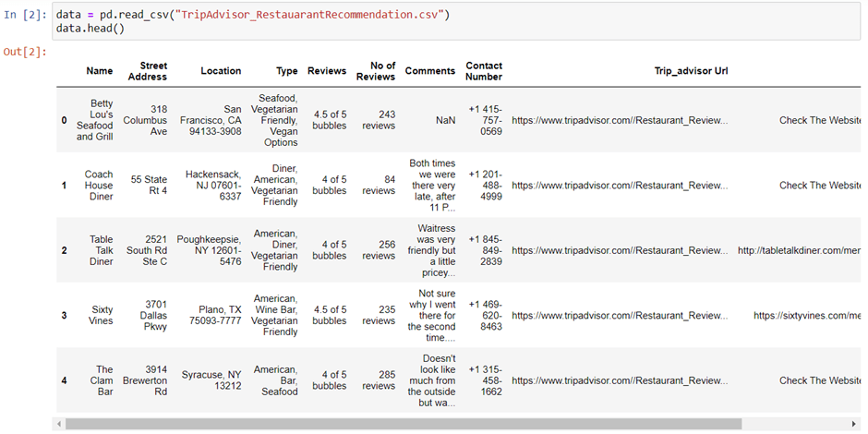Click the 3914 Brewerton Rd address cell
Image resolution: width=868 pixels, height=434 pixels.
click(145, 380)
